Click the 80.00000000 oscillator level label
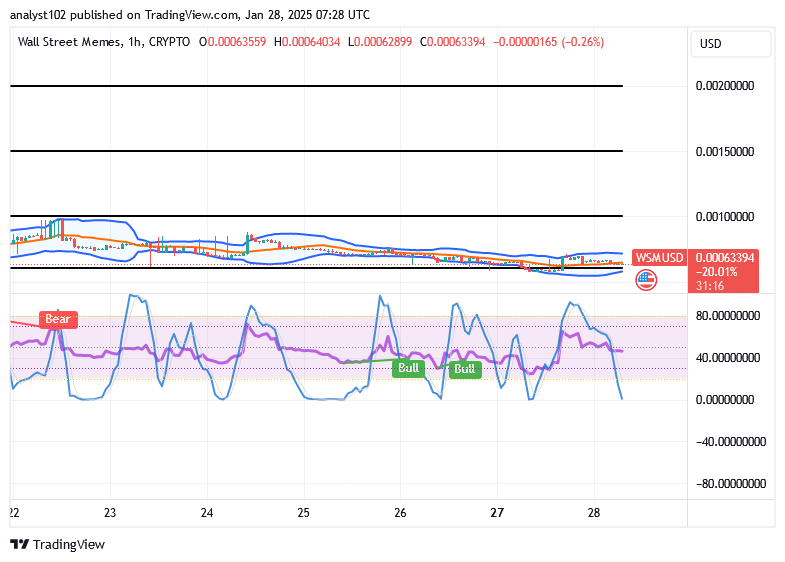 pos(728,316)
